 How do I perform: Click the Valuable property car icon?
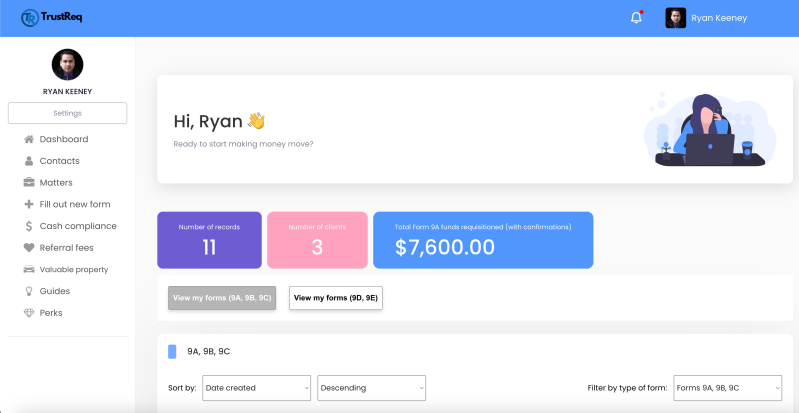pyautogui.click(x=29, y=269)
